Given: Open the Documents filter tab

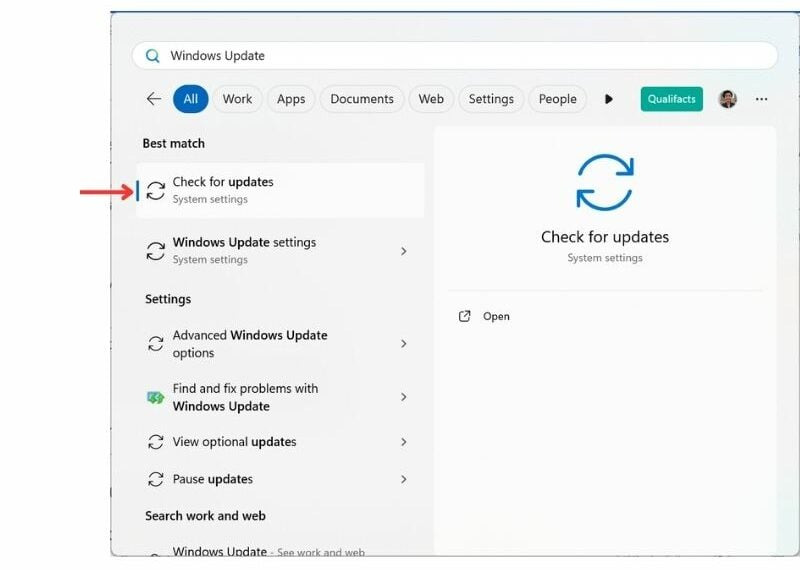Looking at the screenshot, I should pos(362,99).
